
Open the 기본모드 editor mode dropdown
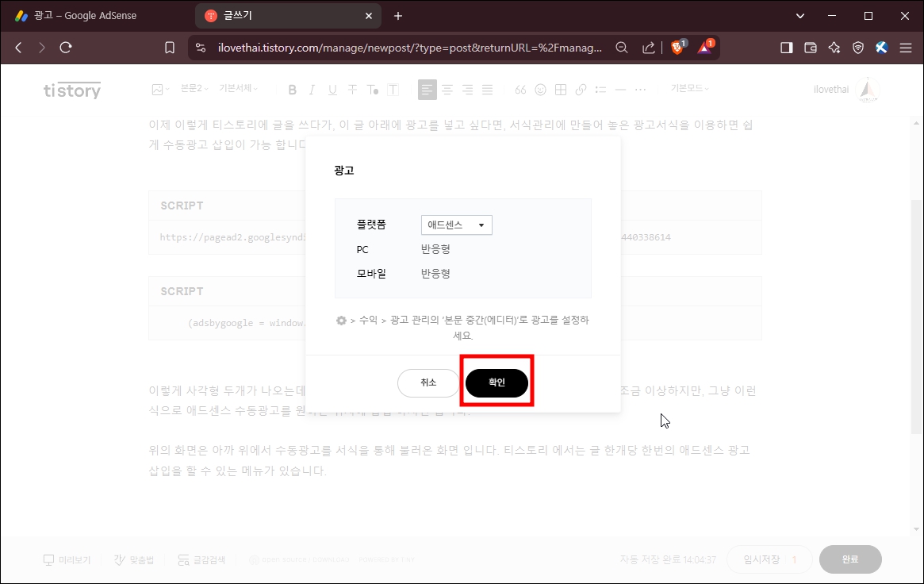pyautogui.click(x=688, y=89)
